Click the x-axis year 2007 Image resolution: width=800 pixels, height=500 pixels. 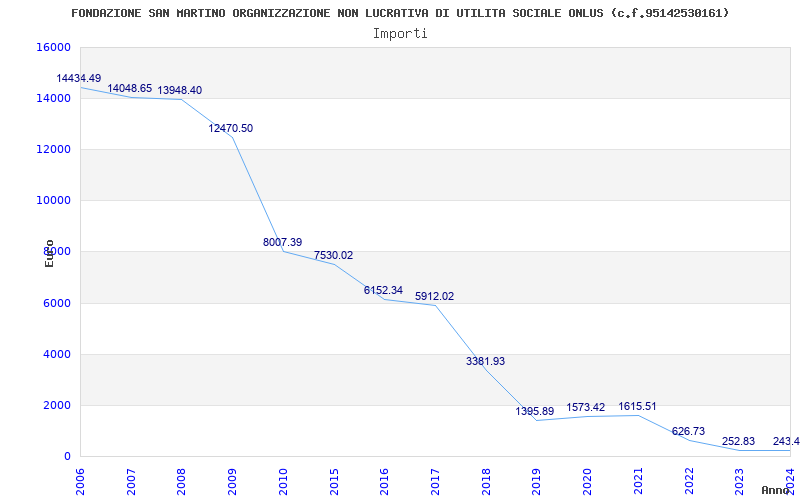point(131,482)
